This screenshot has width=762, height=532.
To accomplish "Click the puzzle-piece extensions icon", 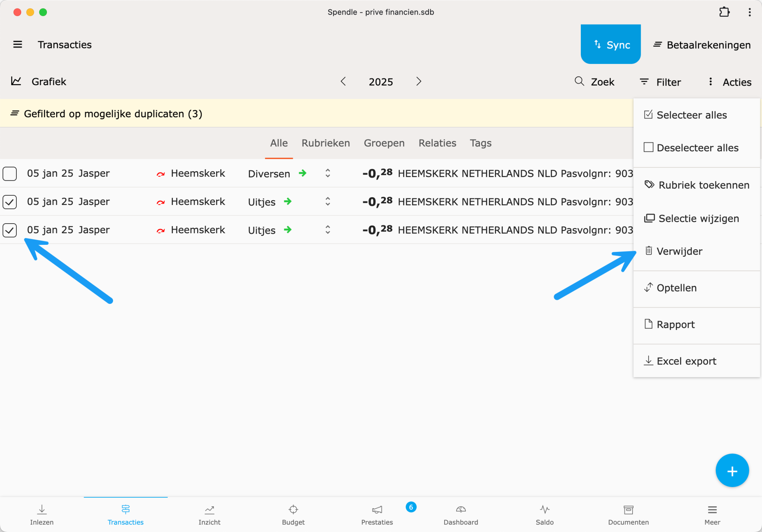I will click(x=724, y=12).
